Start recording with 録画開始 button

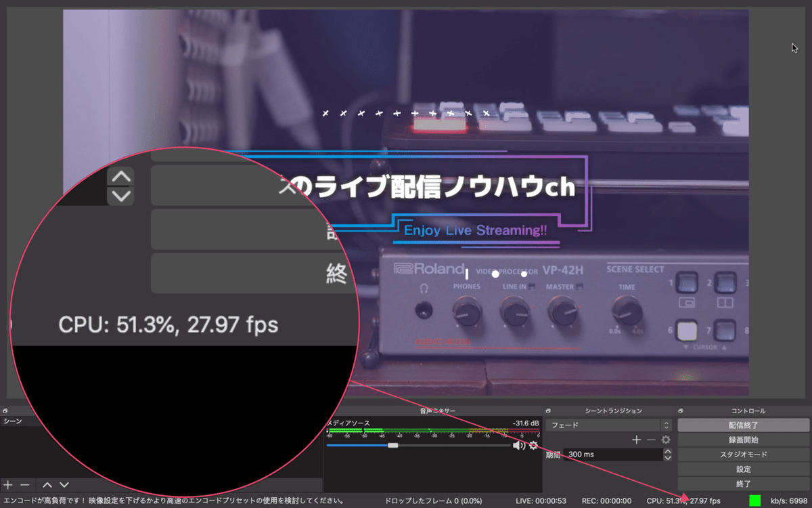(743, 440)
